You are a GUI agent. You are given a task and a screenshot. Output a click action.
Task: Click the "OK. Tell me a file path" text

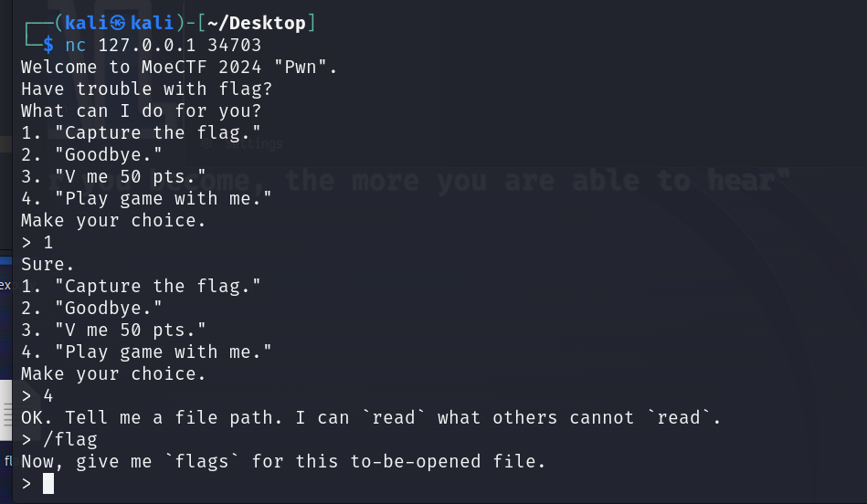tap(185, 418)
